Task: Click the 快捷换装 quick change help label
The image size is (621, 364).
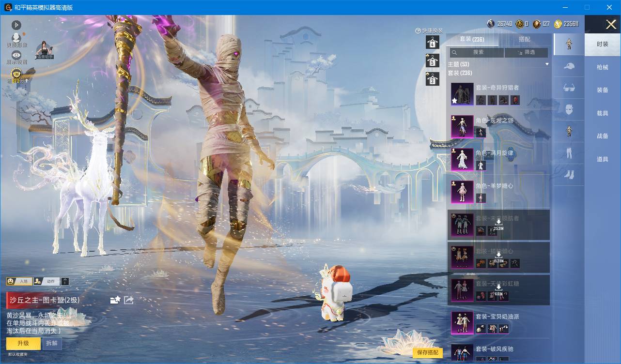Action: (429, 30)
